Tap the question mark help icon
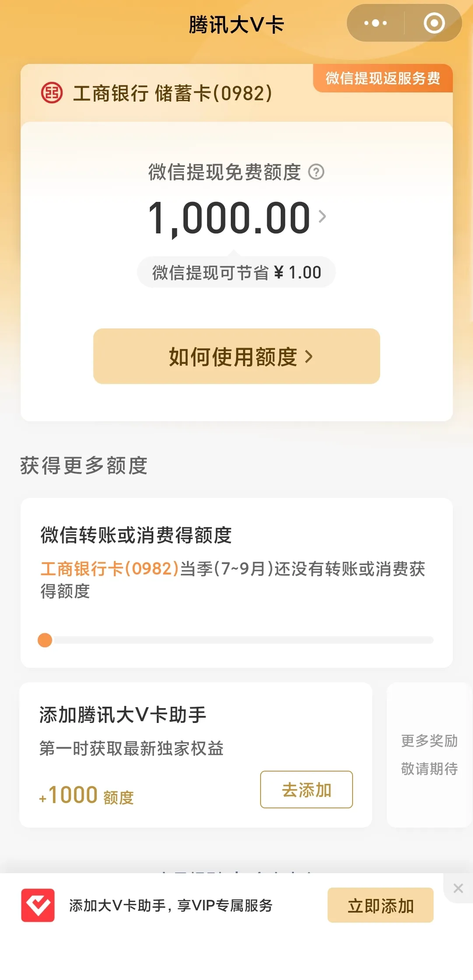 point(316,172)
